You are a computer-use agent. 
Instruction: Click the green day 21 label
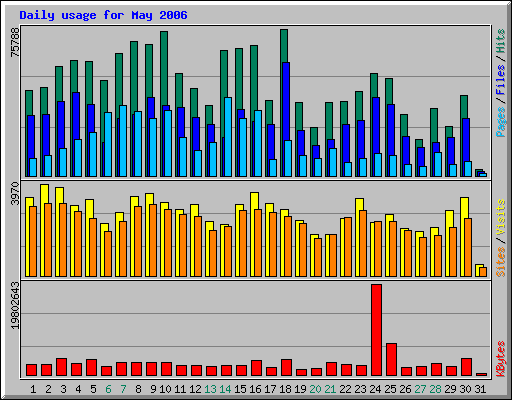tap(330, 389)
